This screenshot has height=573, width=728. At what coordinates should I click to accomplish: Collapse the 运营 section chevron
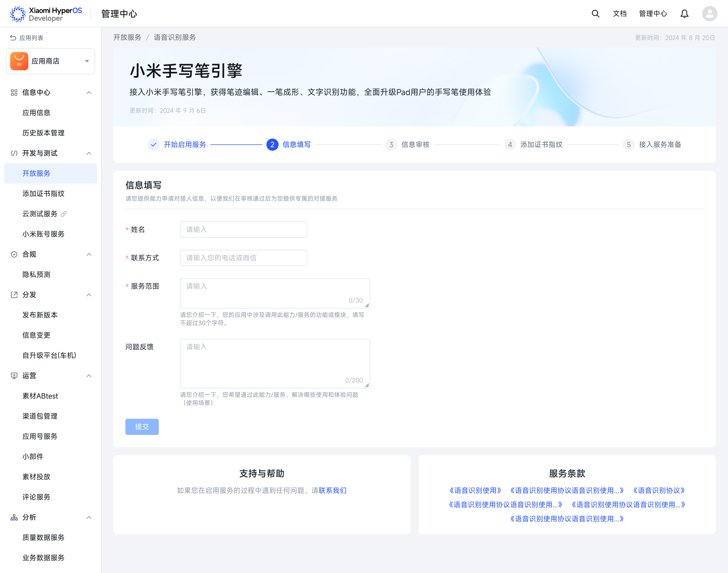click(x=89, y=376)
